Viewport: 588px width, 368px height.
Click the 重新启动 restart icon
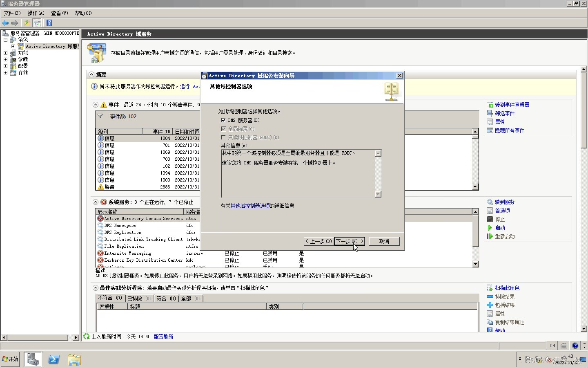490,237
